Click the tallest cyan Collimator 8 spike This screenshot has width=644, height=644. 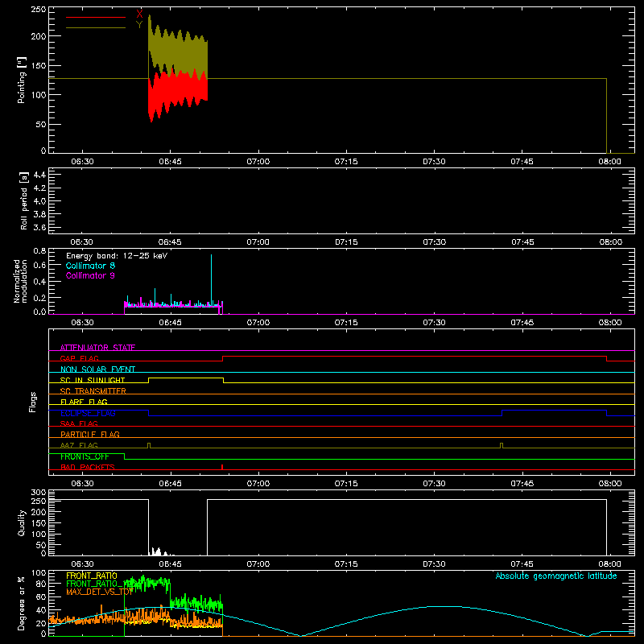click(211, 279)
